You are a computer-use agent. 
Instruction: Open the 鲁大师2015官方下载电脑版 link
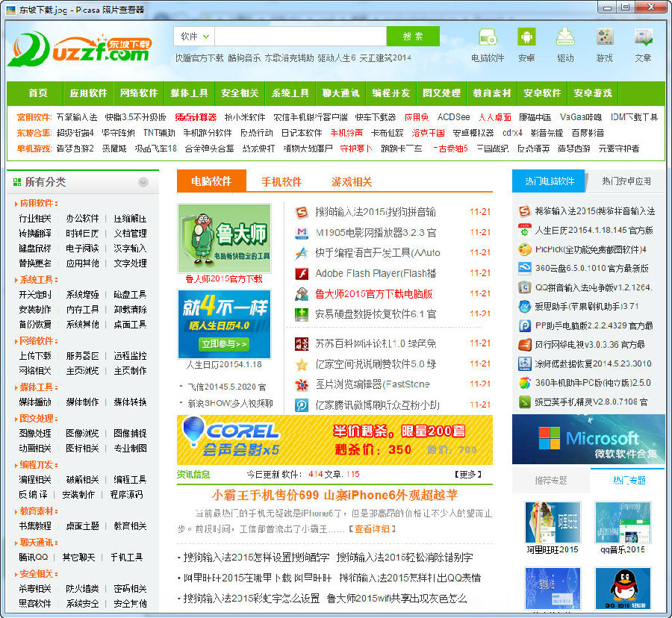point(374,294)
